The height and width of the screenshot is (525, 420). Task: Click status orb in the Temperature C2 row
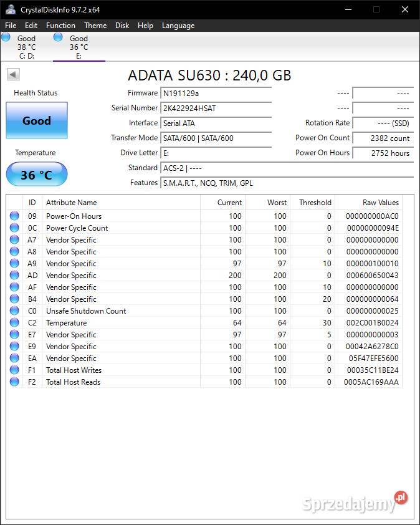pos(14,323)
